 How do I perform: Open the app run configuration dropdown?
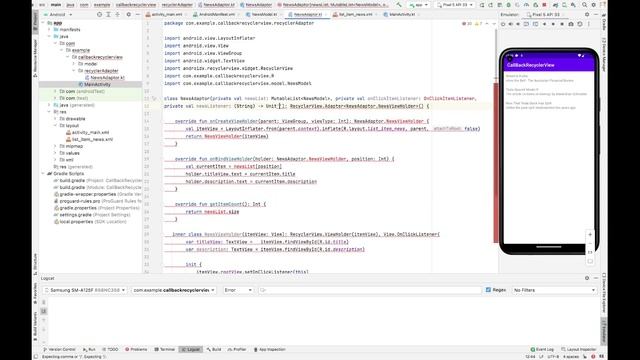pos(418,5)
